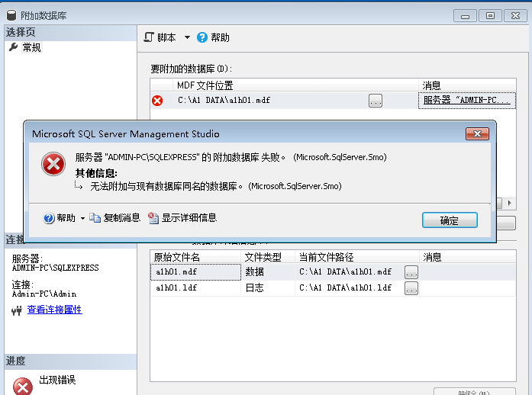Click 显示详细信息 in the error dialog
The width and height of the screenshot is (532, 395).
click(182, 218)
